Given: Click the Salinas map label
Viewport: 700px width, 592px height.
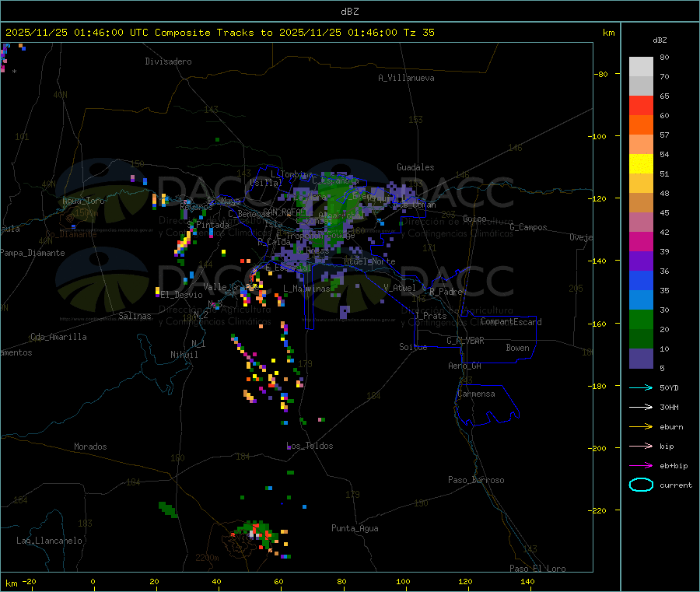Looking at the screenshot, I should [135, 316].
